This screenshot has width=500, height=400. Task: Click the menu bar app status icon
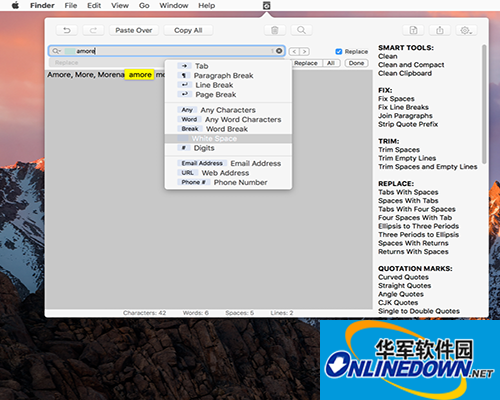click(x=266, y=6)
